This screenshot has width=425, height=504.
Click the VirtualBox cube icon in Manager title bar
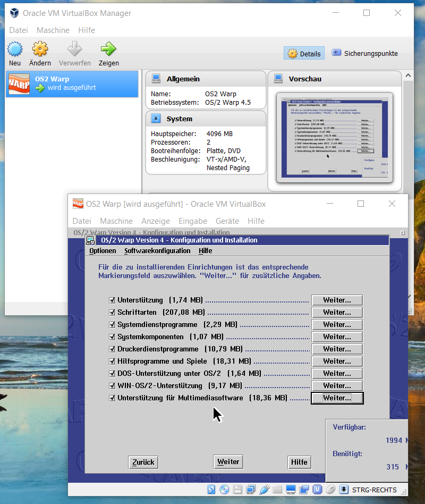[x=14, y=13]
